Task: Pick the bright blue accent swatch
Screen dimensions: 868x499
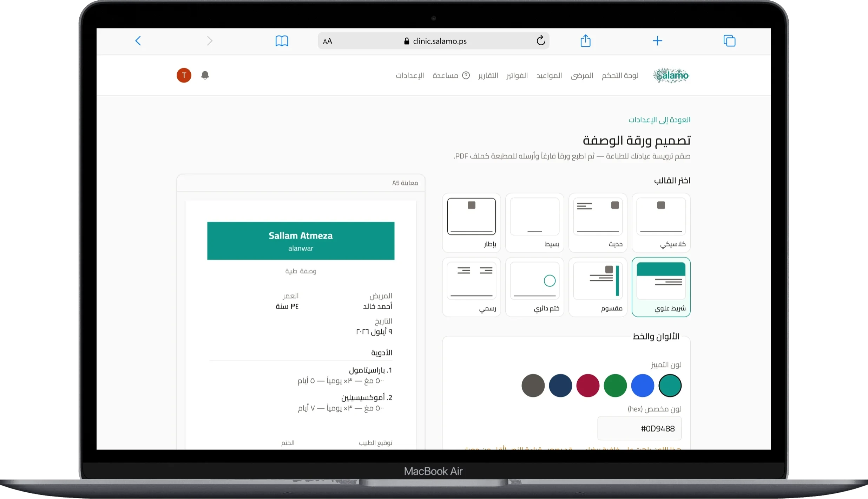Action: pos(643,385)
